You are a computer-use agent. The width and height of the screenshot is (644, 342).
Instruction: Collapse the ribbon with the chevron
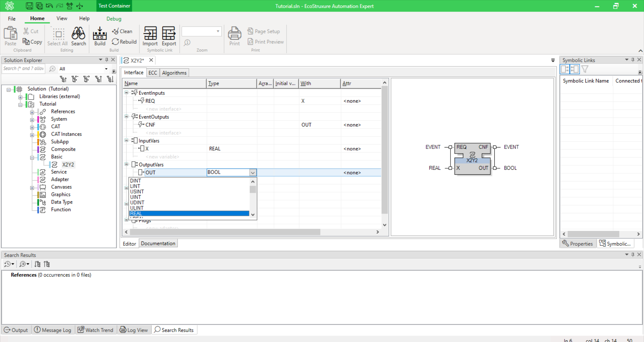tap(640, 51)
